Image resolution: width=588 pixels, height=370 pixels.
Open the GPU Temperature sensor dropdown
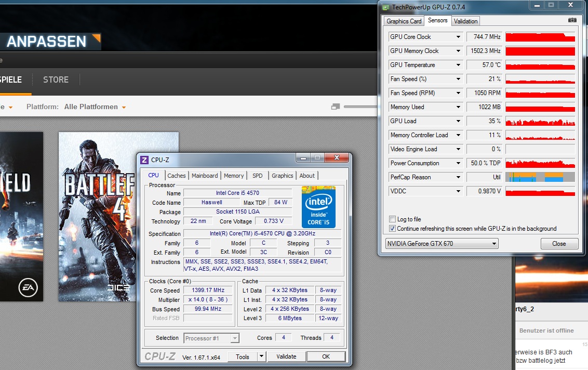458,65
